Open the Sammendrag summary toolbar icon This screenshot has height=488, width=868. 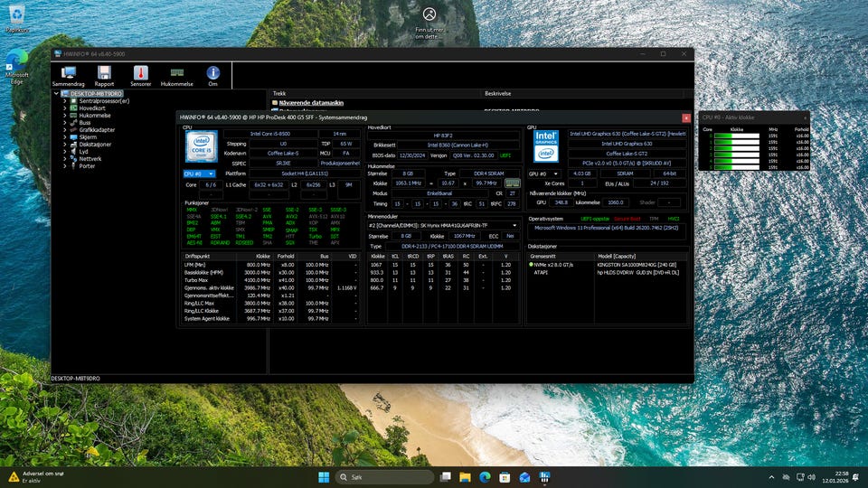click(x=68, y=75)
